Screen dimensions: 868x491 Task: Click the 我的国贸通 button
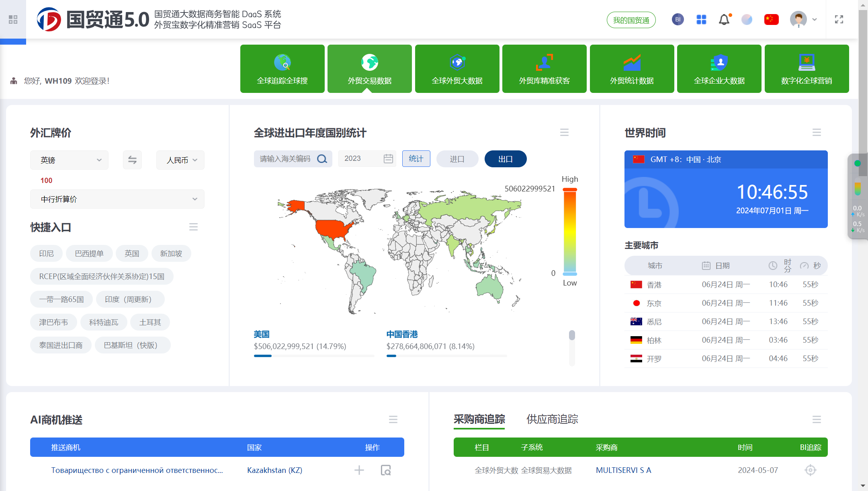tap(631, 20)
